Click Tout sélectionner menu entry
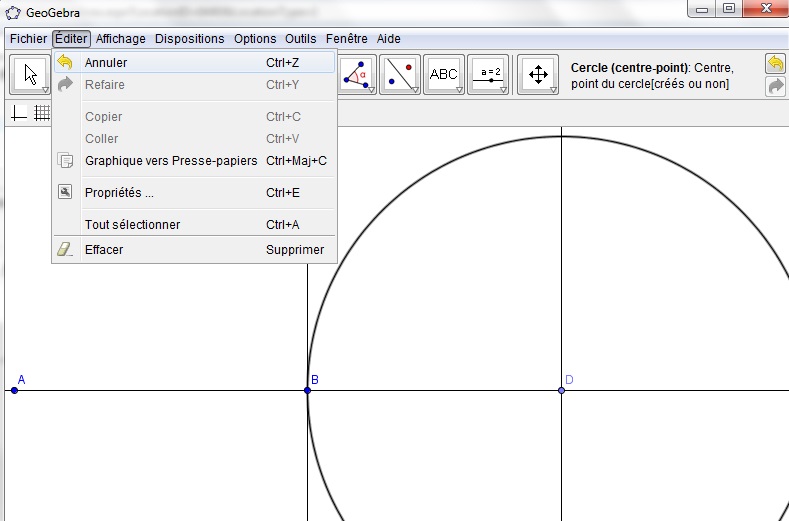 132,224
